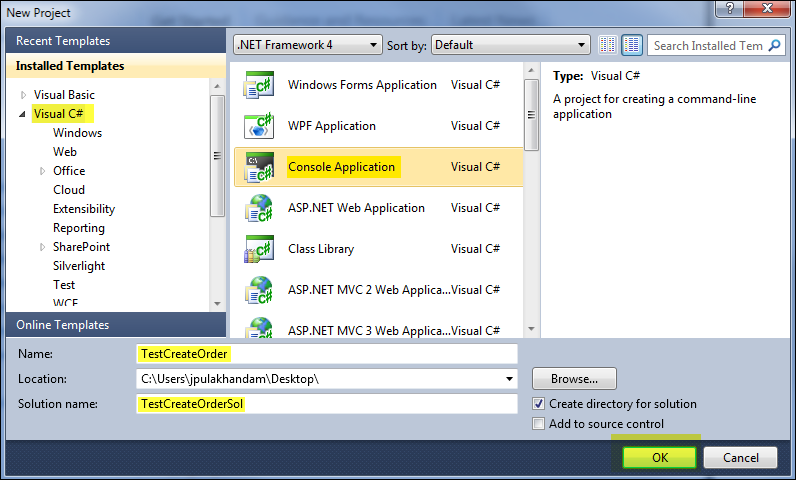
Task: Select the ASP.NET MVC 2 Web Application icon
Action: [259, 290]
